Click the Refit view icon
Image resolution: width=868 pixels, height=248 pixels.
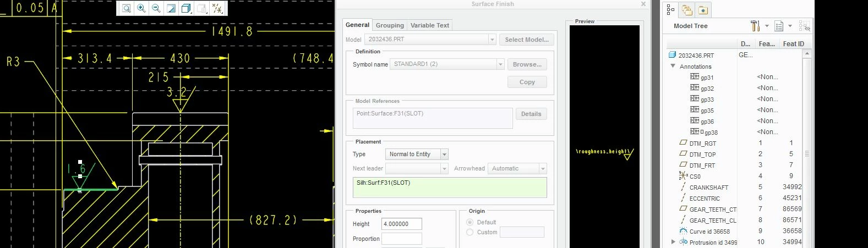pos(127,8)
